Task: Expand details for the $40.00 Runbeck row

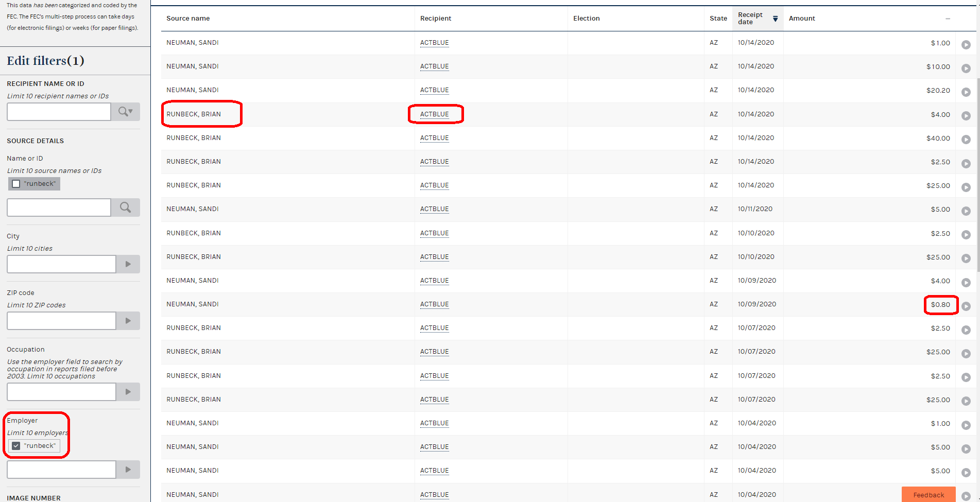Action: [x=966, y=140]
